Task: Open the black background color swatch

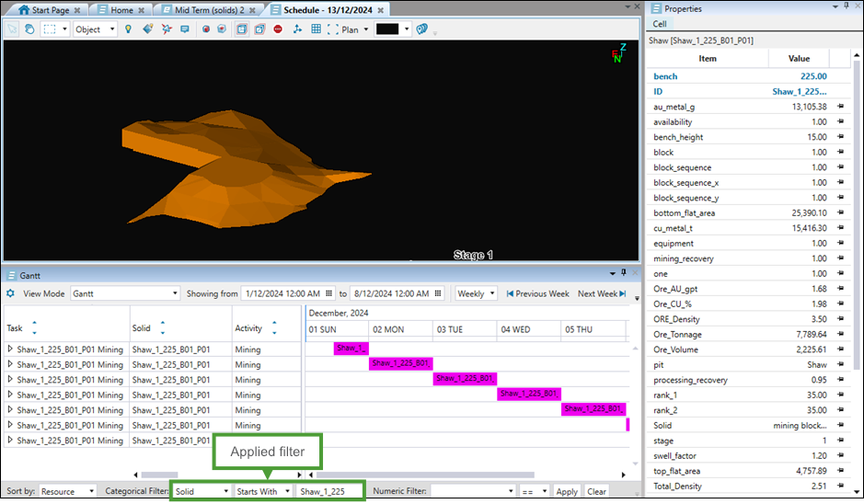Action: point(387,29)
